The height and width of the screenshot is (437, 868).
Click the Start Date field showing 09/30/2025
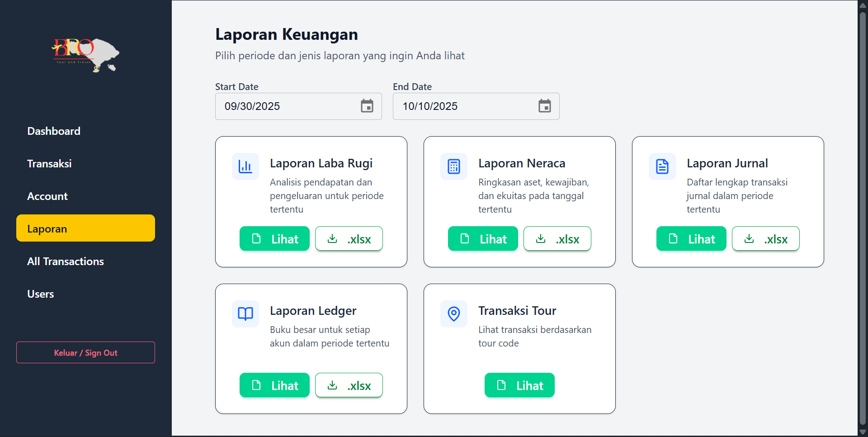298,106
